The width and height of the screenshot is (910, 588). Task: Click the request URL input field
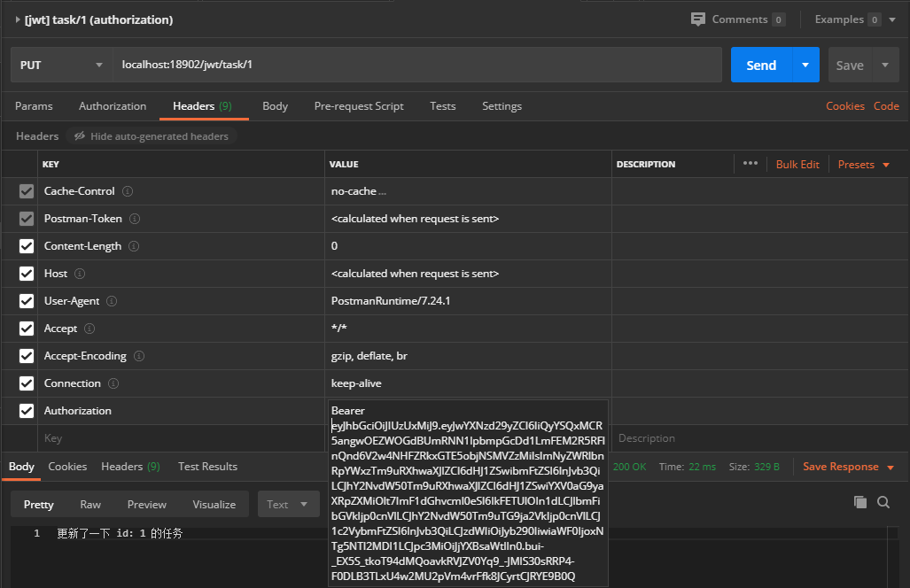[x=418, y=65]
